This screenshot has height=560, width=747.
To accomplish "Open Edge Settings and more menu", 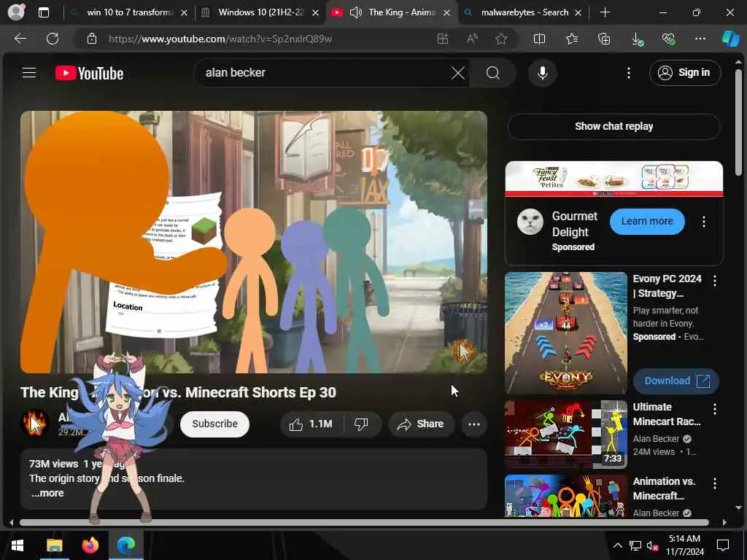I will [x=700, y=39].
